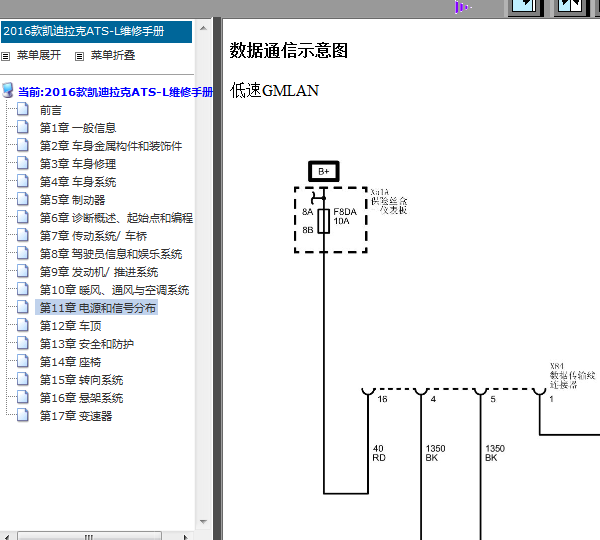Viewport: 600px width, 540px height.
Task: Click the expand icon beside 菜单展开
Action: click(5, 57)
